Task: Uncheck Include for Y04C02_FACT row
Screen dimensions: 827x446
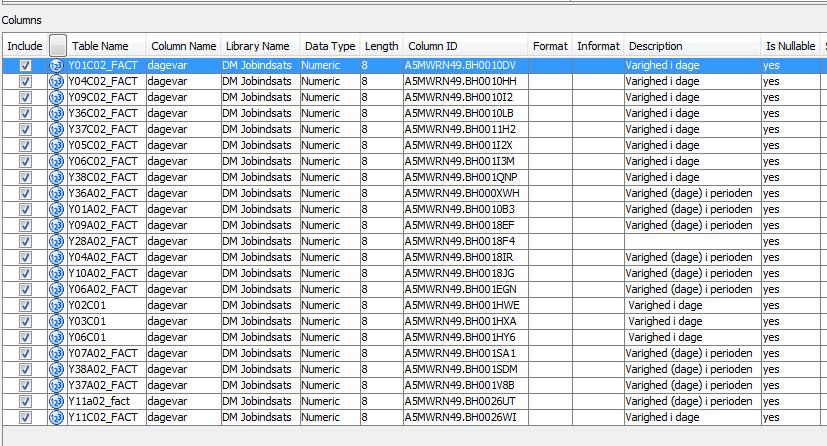Action: point(25,82)
